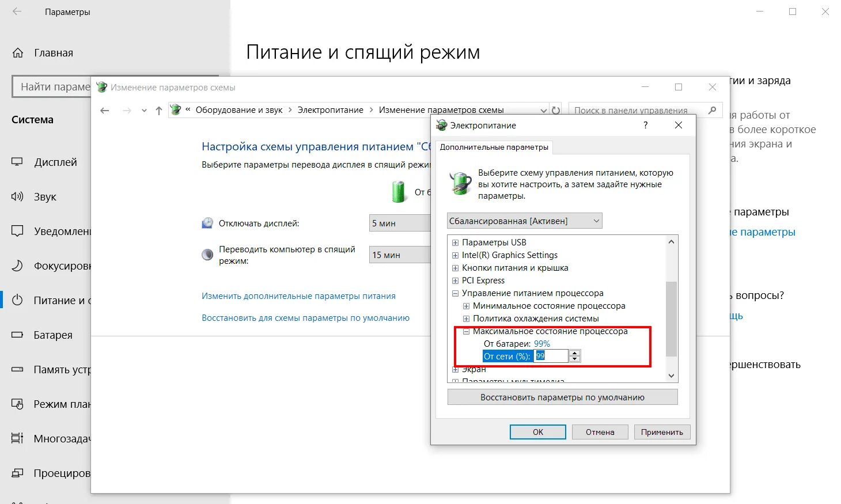Collapse Управление питанием процессора node

click(x=455, y=293)
